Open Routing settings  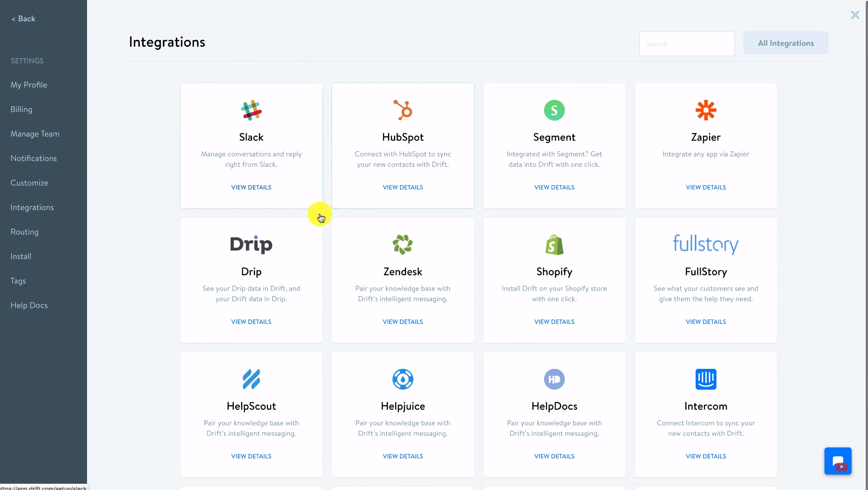point(24,232)
